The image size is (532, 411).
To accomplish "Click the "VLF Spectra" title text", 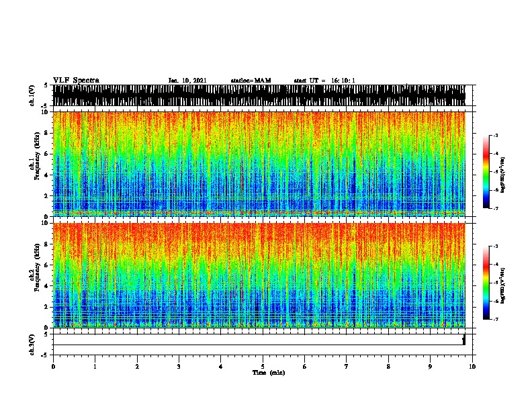I will tap(76, 81).
